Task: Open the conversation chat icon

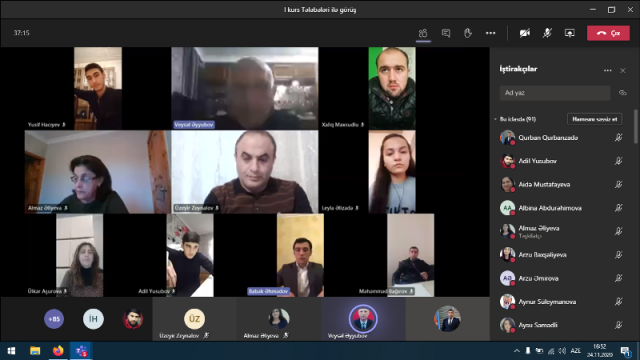Action: coord(446,33)
